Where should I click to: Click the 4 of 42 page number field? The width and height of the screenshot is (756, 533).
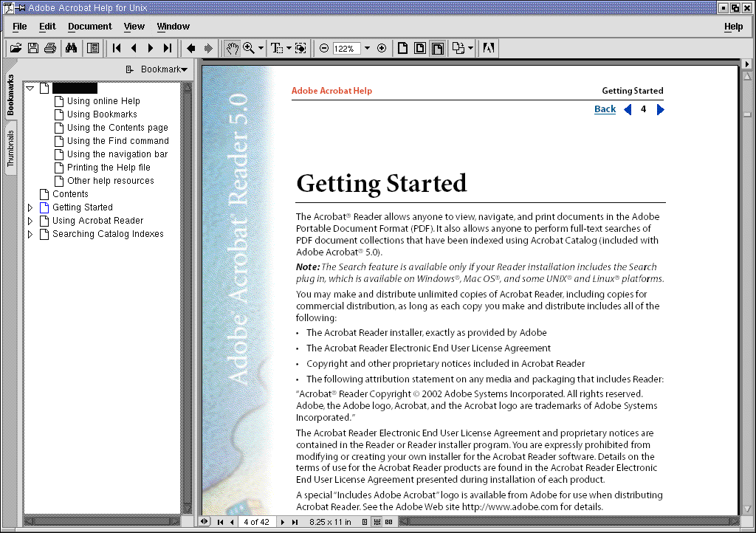[x=256, y=522]
